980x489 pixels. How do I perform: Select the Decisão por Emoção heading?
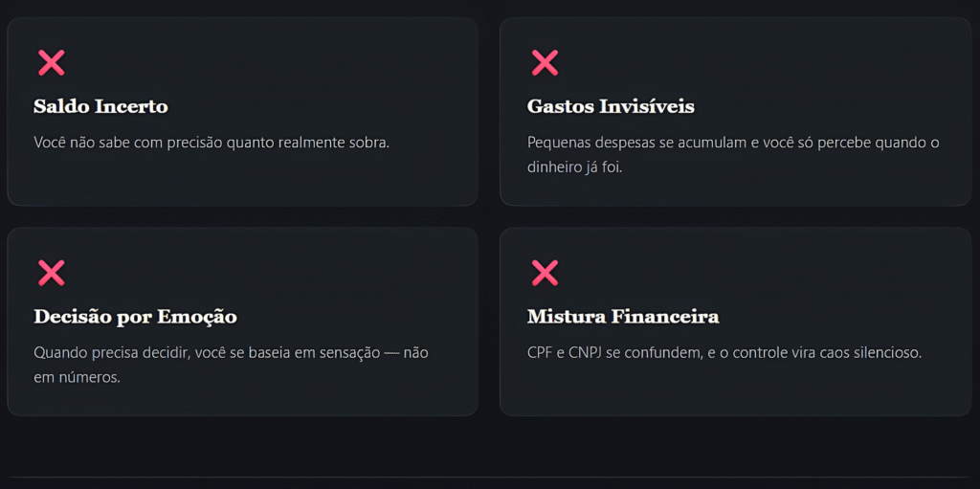(135, 317)
